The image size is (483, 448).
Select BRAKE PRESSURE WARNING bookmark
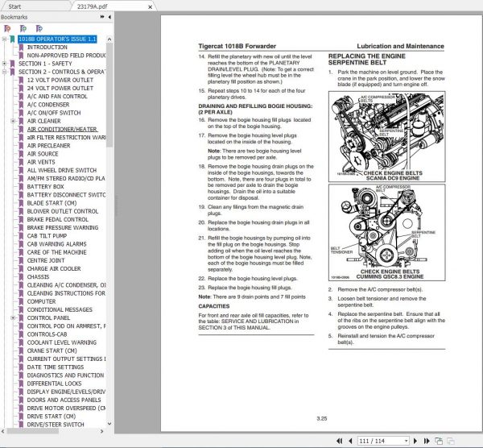tap(63, 227)
